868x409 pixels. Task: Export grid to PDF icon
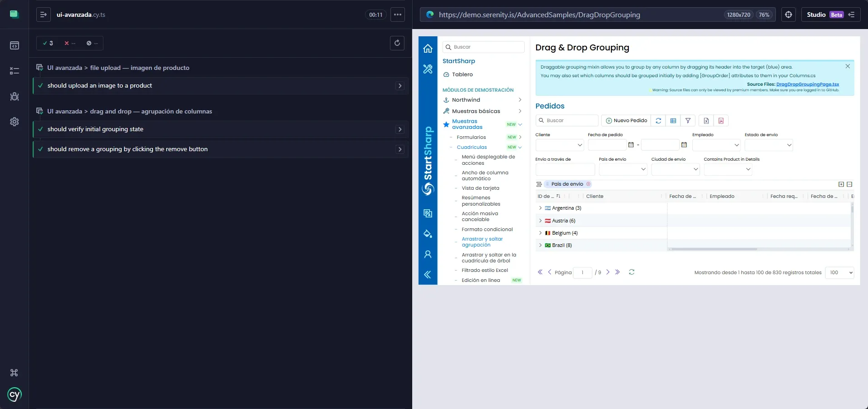pyautogui.click(x=721, y=120)
